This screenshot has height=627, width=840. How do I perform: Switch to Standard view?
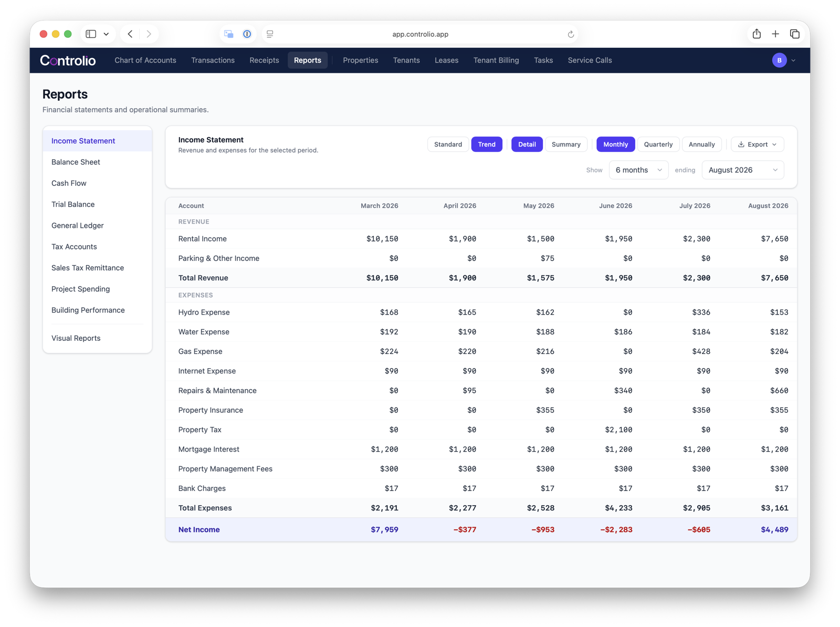[448, 144]
